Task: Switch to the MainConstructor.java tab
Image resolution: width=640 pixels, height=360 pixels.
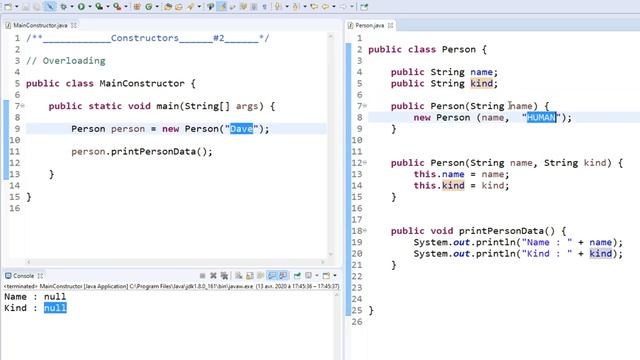Action: coord(40,25)
